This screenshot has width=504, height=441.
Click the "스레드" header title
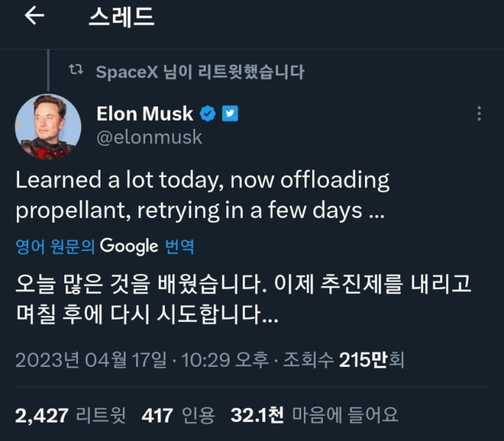click(121, 17)
